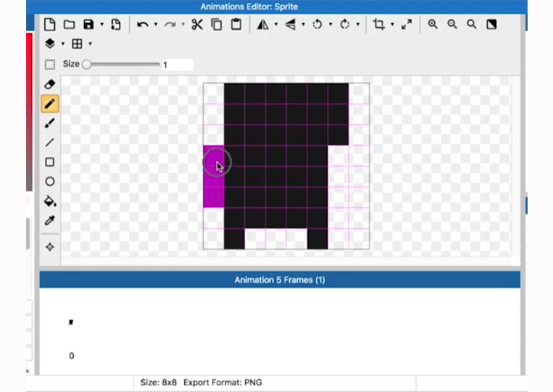553x392 pixels.
Task: Click the 'Export Format: PNG' status text
Action: (223, 383)
